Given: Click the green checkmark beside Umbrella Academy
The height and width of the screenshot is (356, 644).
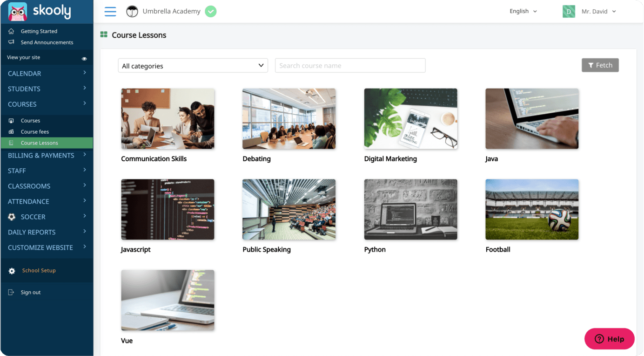Looking at the screenshot, I should [210, 11].
